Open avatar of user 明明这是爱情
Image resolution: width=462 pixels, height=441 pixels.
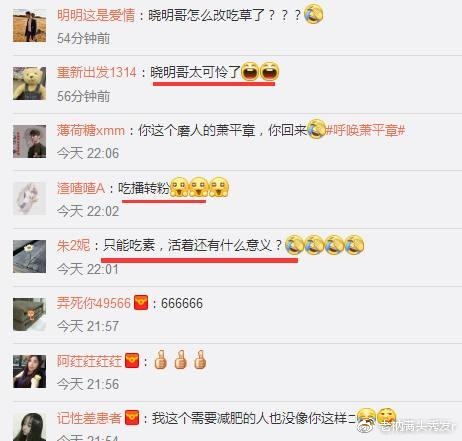[29, 26]
